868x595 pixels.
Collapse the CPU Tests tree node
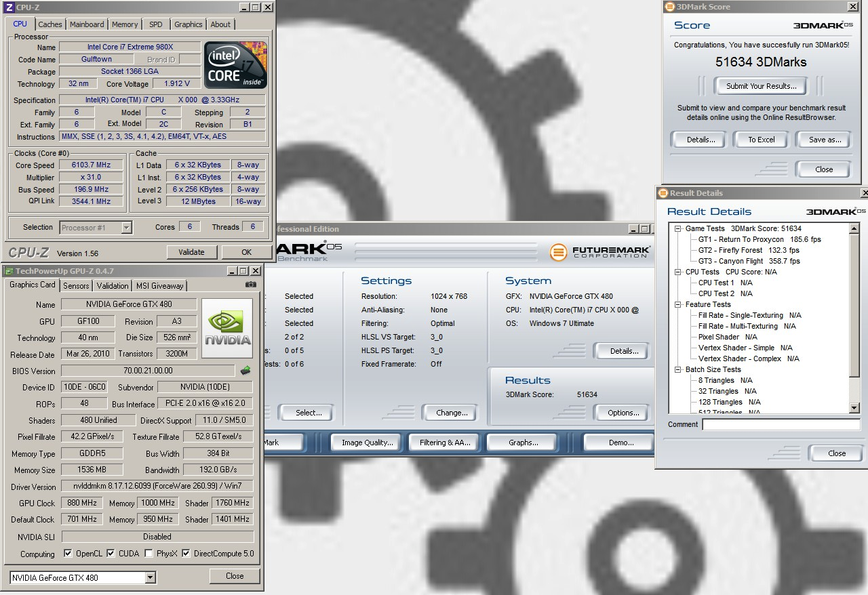click(x=678, y=272)
